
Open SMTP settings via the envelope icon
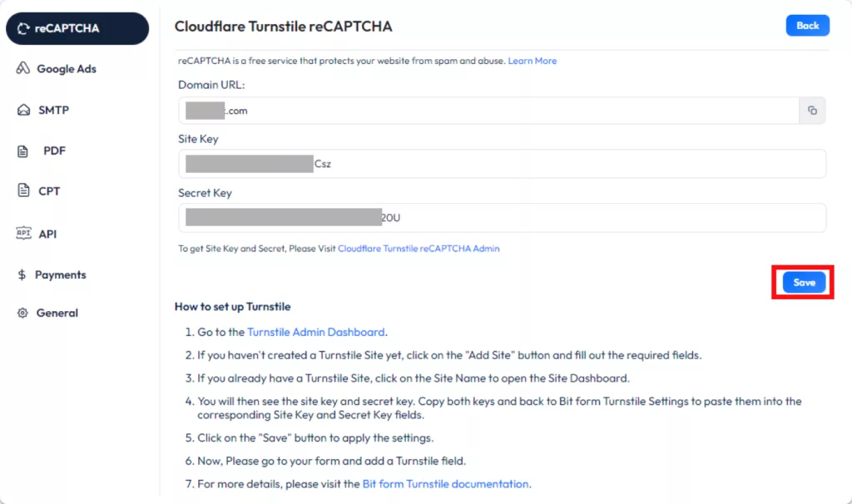tap(22, 110)
